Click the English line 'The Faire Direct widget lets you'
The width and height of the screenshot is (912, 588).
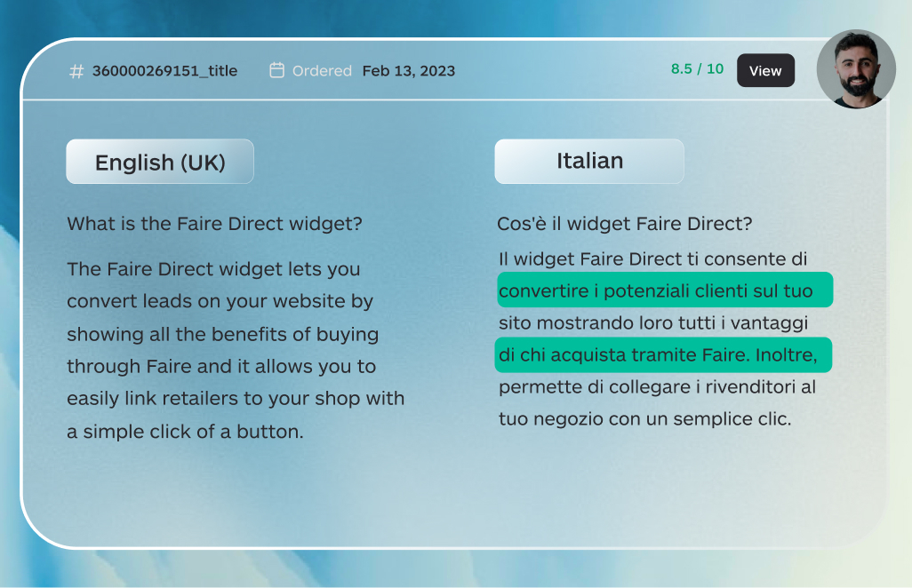click(x=213, y=268)
